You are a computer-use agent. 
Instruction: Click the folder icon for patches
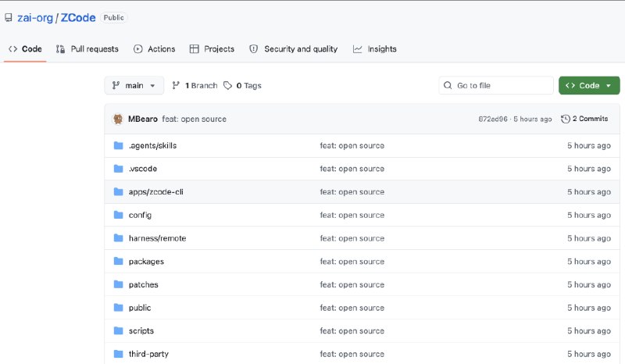[119, 284]
